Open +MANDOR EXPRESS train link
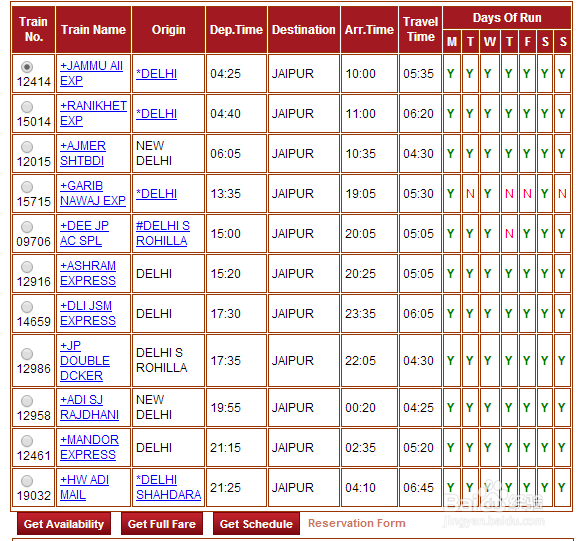This screenshot has height=541, width=578. [x=89, y=447]
